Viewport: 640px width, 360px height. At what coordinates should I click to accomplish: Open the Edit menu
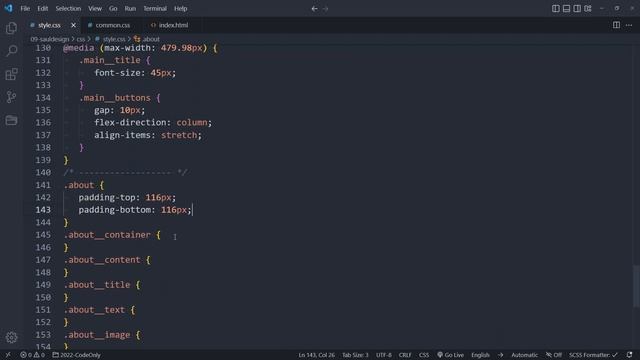42,9
